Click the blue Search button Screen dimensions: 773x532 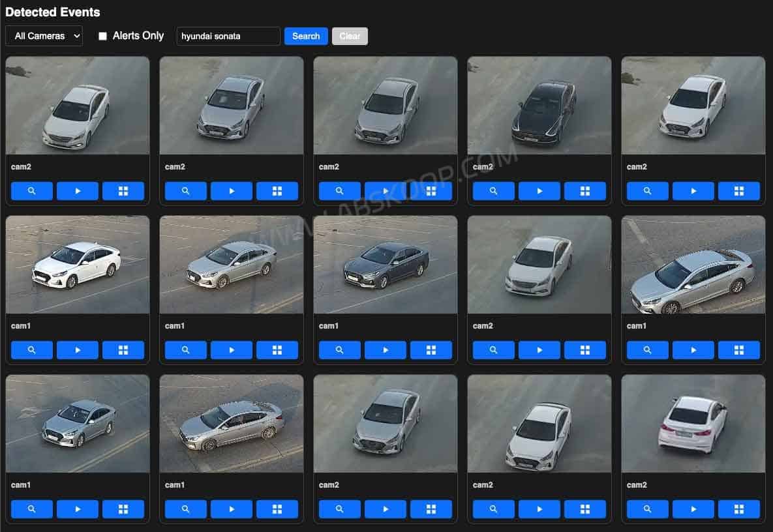coord(306,36)
